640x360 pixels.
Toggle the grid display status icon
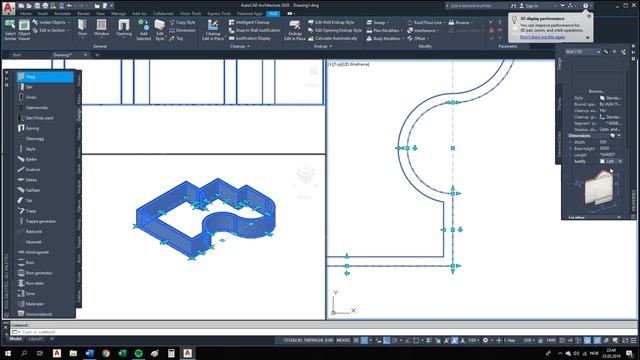(x=356, y=340)
